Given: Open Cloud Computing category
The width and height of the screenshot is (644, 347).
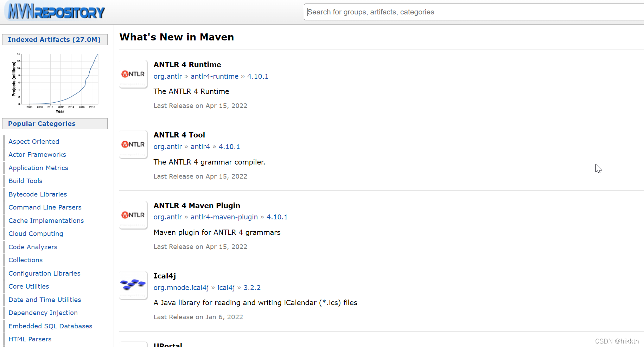Looking at the screenshot, I should (36, 233).
